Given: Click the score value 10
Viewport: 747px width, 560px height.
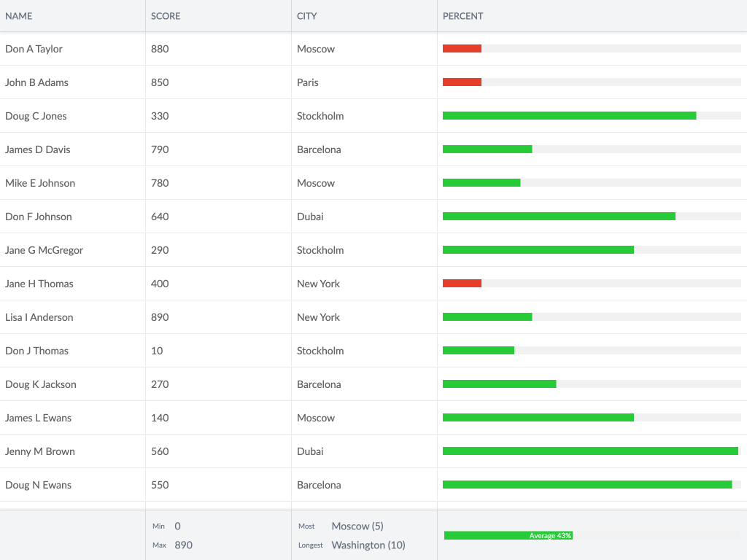Looking at the screenshot, I should pyautogui.click(x=157, y=351).
